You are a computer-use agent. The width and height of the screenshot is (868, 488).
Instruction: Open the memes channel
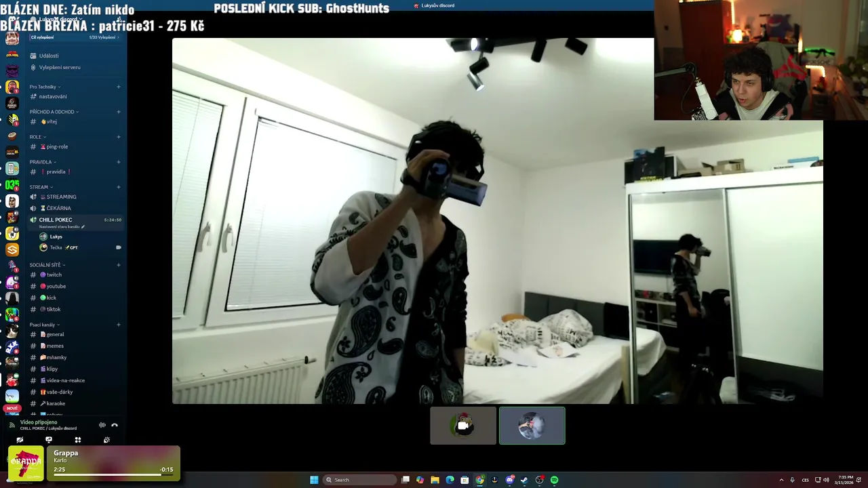(x=75, y=346)
